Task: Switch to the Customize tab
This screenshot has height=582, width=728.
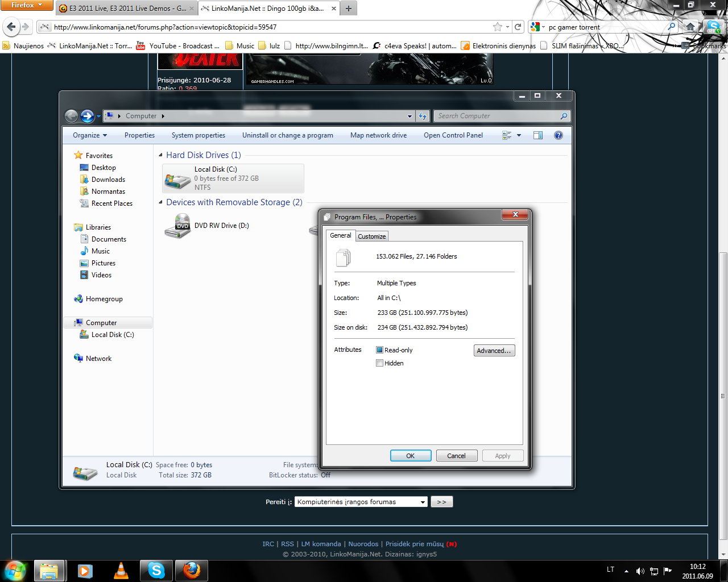Action: [x=372, y=236]
